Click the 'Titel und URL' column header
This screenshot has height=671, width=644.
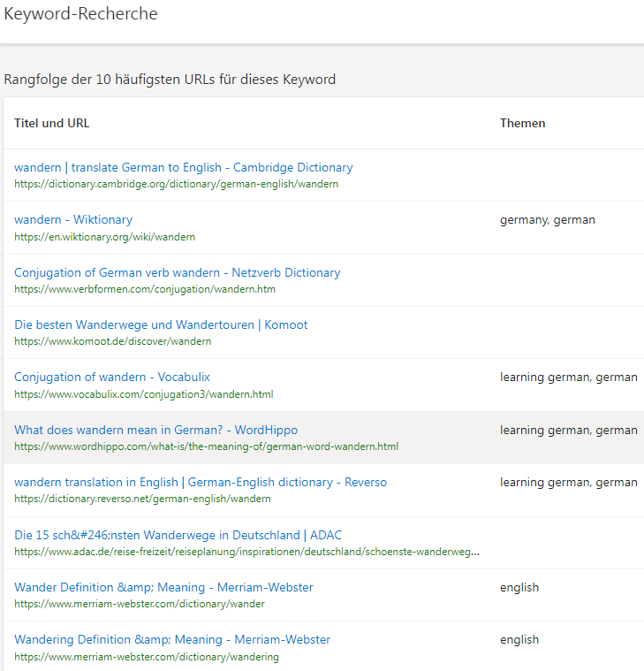(51, 123)
